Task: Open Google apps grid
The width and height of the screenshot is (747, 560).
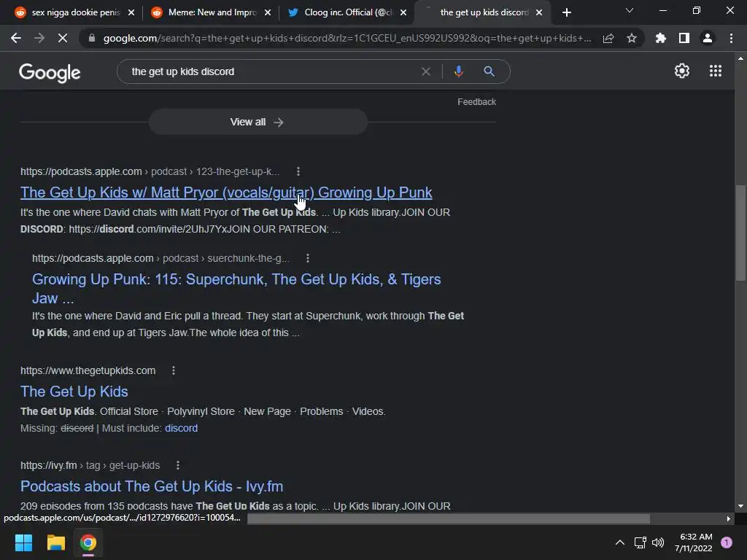Action: click(716, 71)
